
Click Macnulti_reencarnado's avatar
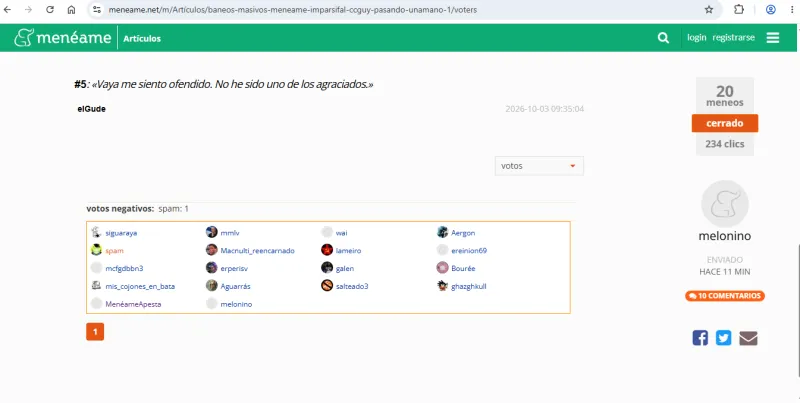[212, 250]
